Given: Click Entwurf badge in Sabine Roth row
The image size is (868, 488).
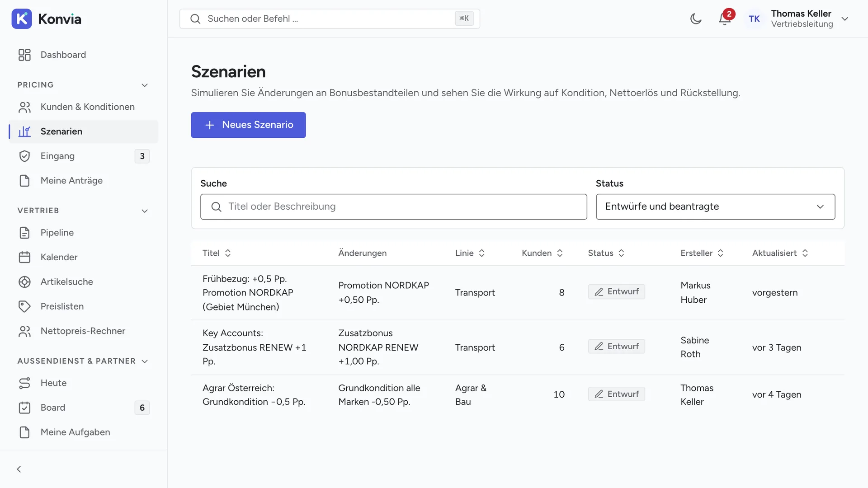Looking at the screenshot, I should click(x=616, y=346).
